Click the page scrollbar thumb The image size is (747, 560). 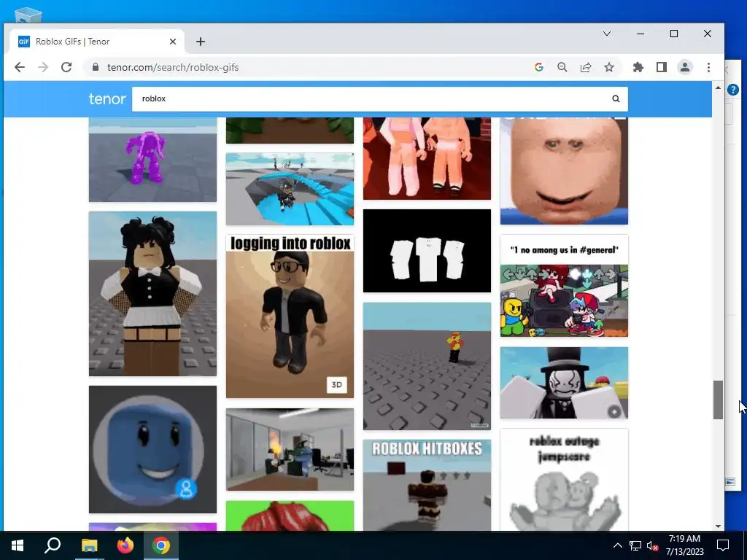point(718,400)
